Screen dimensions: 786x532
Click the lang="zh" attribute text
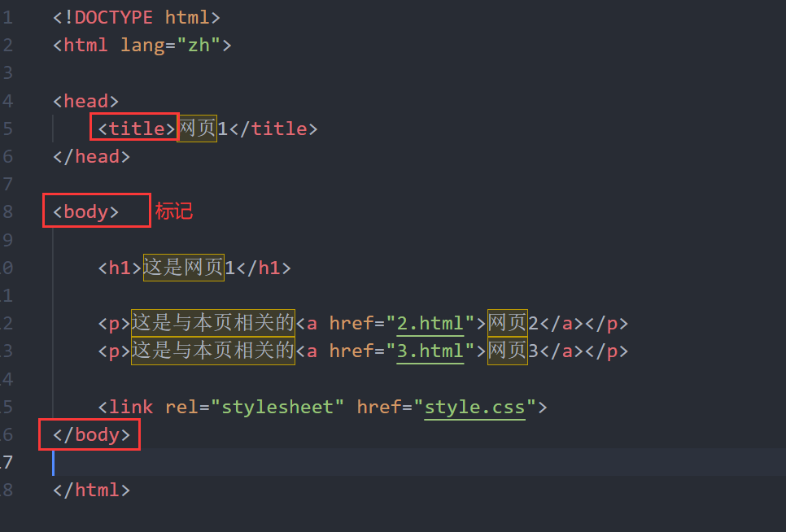(x=170, y=46)
